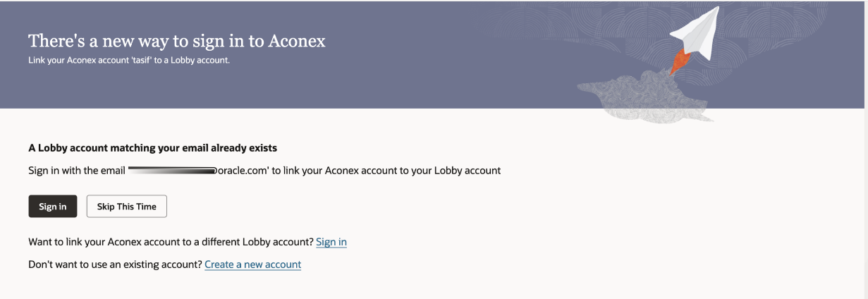
Task: Click the blurred redacted email address
Action: pyautogui.click(x=173, y=171)
